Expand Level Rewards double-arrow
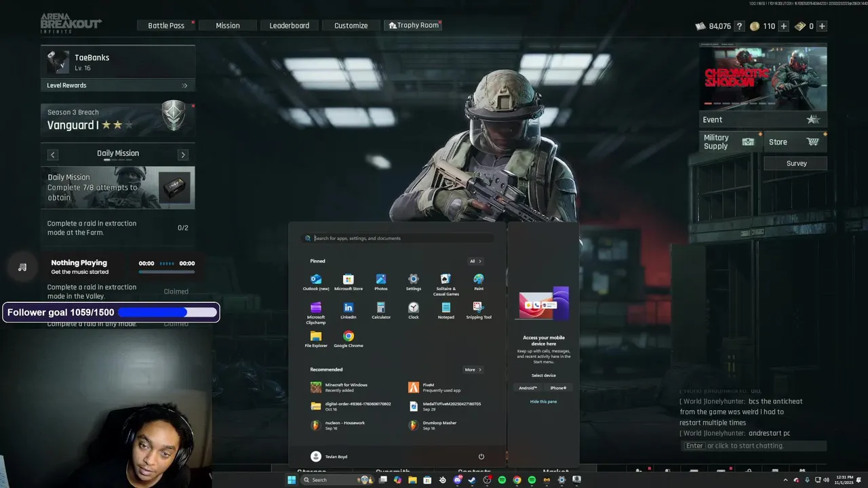This screenshot has height=488, width=868. [184, 85]
